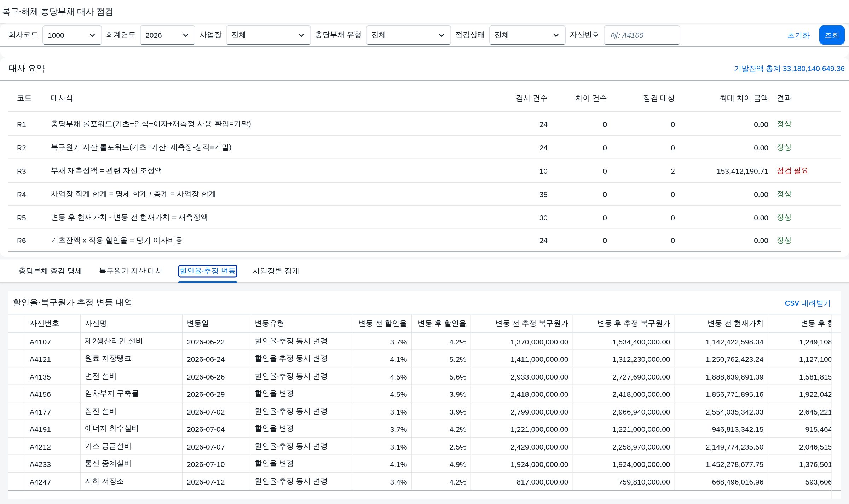The width and height of the screenshot is (849, 504).
Task: Select the 할인율·추정 변동 tab
Action: (208, 271)
